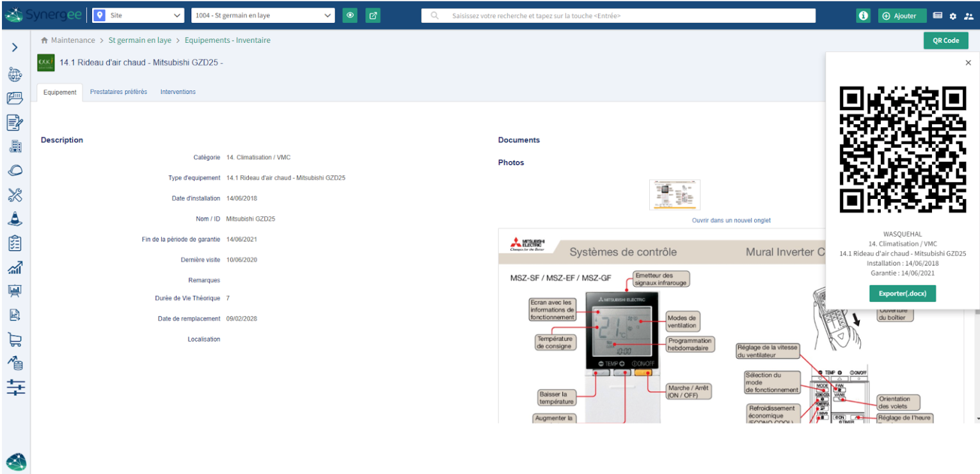Open the settings gear in top bar

point(952,16)
